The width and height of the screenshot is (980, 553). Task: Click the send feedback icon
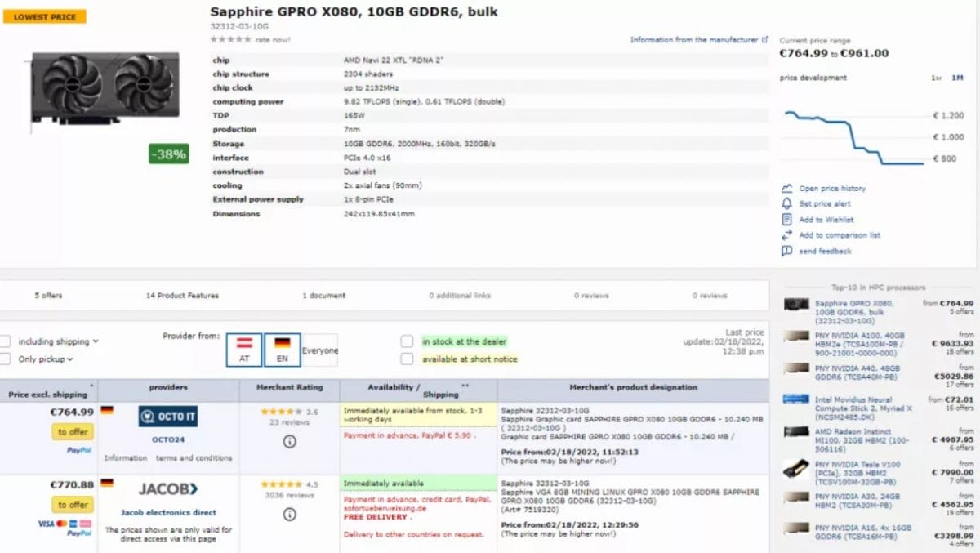click(786, 249)
